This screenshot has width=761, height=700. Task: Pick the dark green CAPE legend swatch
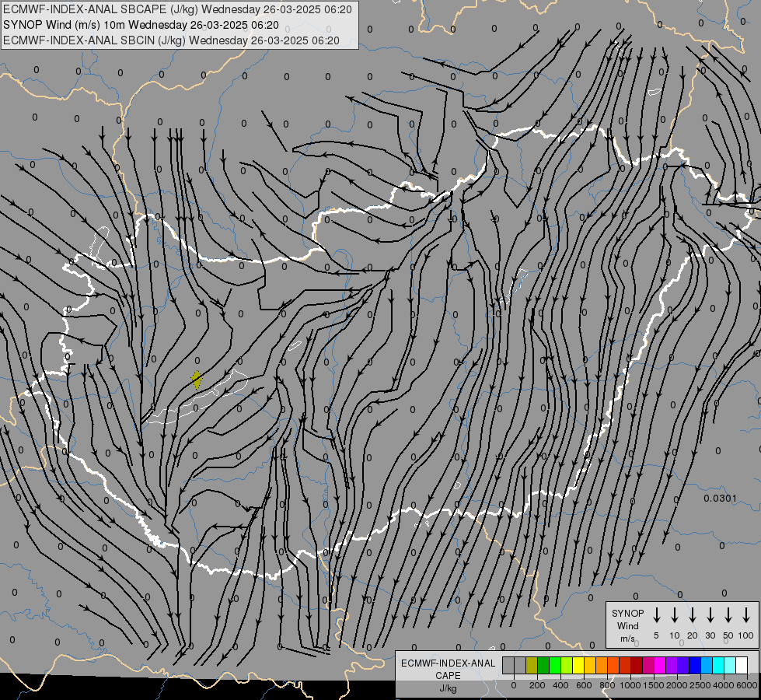[x=543, y=666]
